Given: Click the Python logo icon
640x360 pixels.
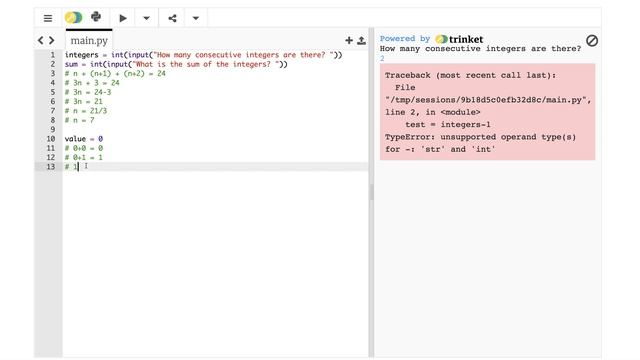Looking at the screenshot, I should pos(96,17).
